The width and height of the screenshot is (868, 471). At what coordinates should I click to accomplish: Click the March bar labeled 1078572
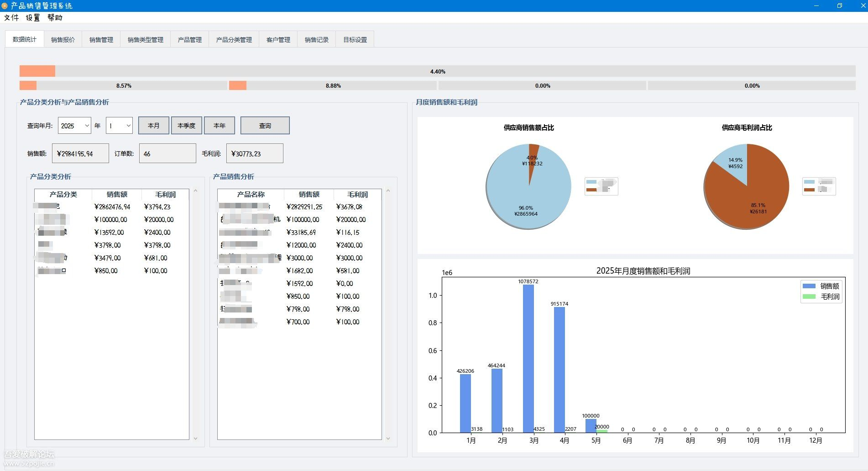click(x=528, y=359)
